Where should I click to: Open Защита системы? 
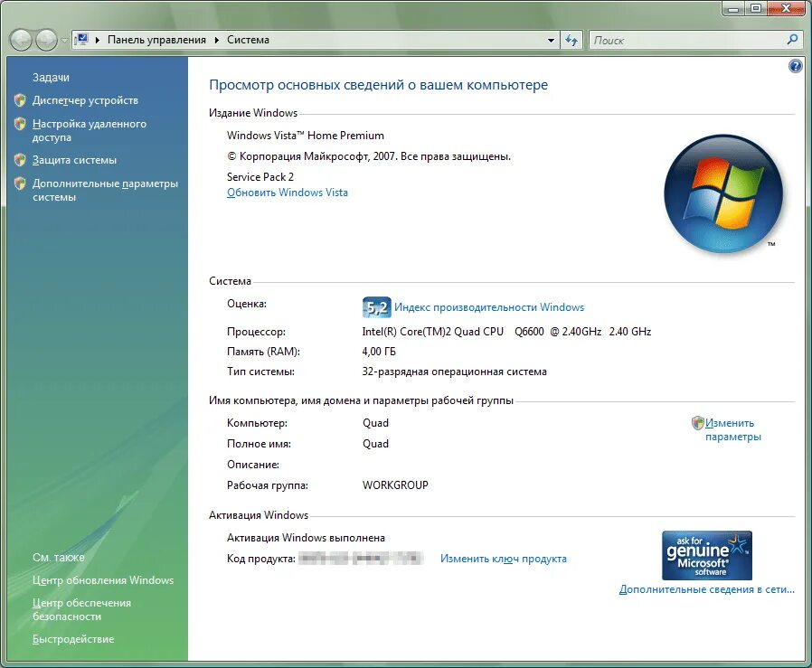point(74,160)
